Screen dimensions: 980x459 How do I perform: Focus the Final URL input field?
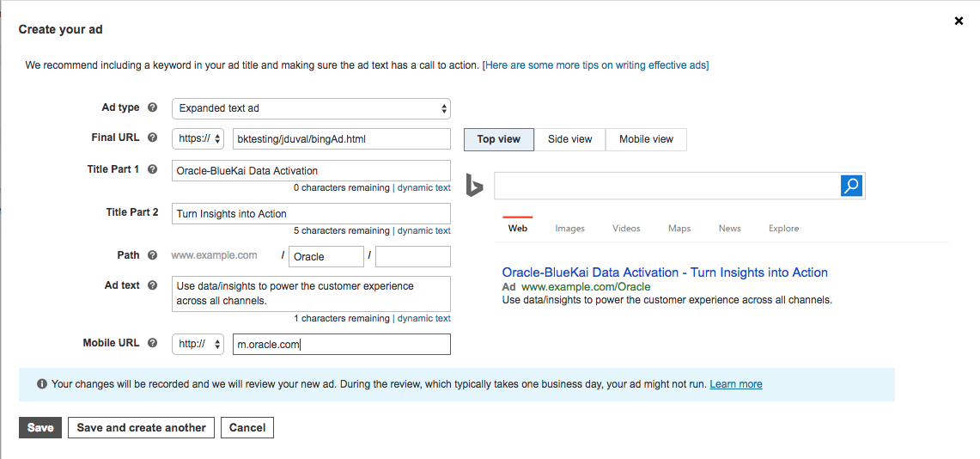(x=341, y=139)
